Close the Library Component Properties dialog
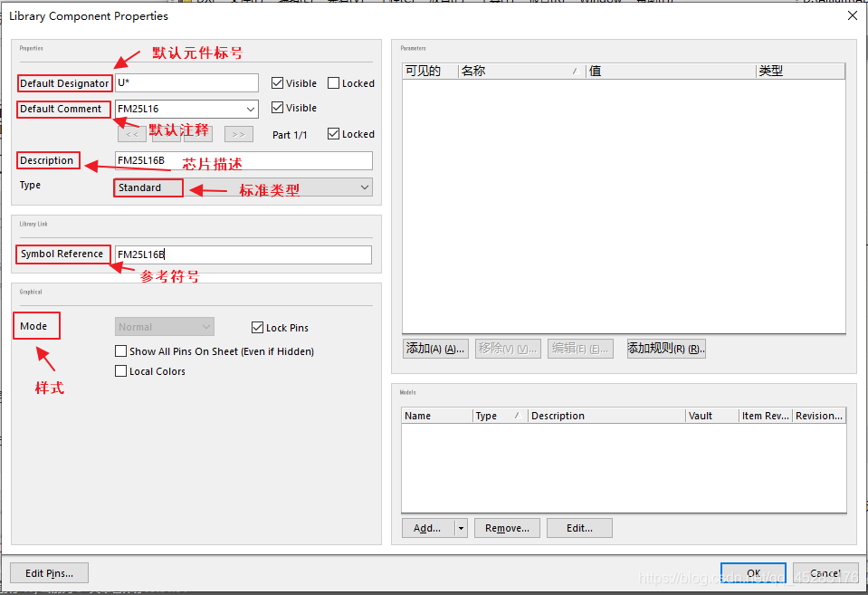 [852, 15]
